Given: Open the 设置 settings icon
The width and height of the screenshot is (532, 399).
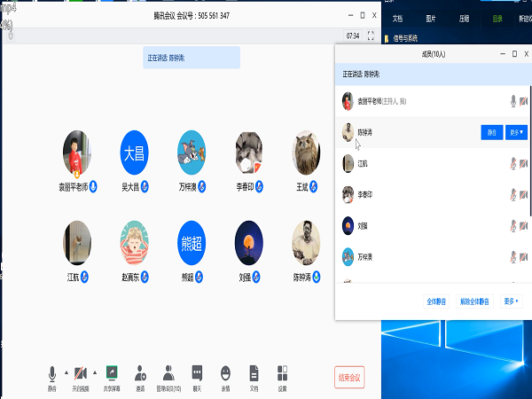Looking at the screenshot, I should (x=282, y=373).
